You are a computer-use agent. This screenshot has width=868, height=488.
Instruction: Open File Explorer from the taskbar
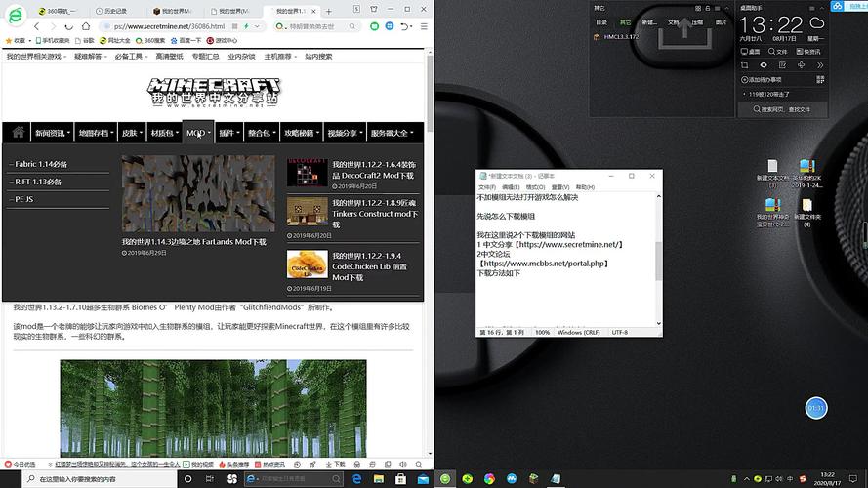pos(379,479)
